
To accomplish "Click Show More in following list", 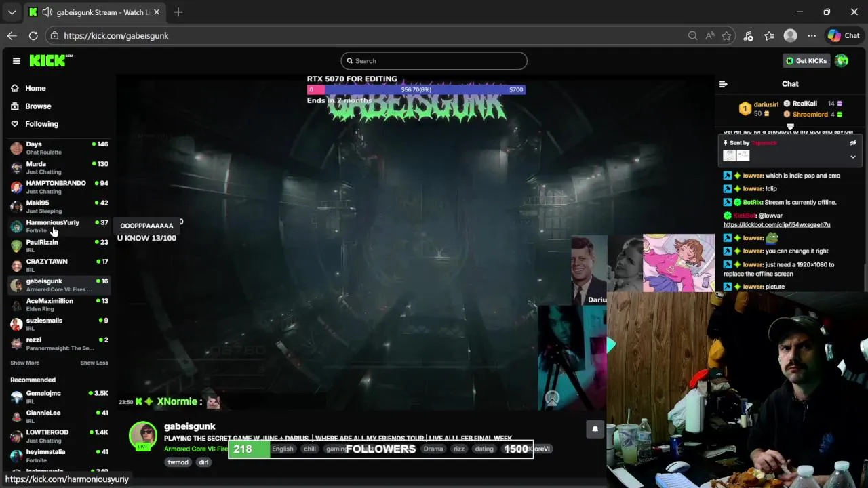I will pyautogui.click(x=24, y=363).
